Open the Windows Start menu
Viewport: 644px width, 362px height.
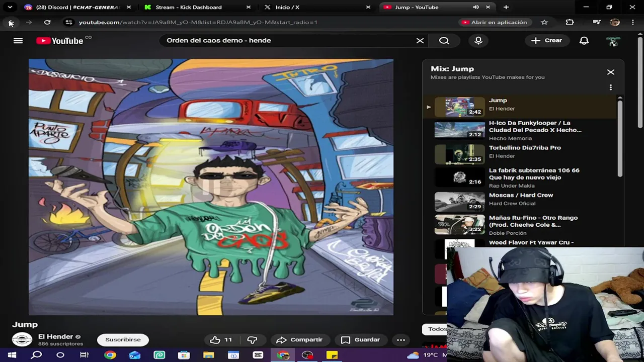coord(12,355)
